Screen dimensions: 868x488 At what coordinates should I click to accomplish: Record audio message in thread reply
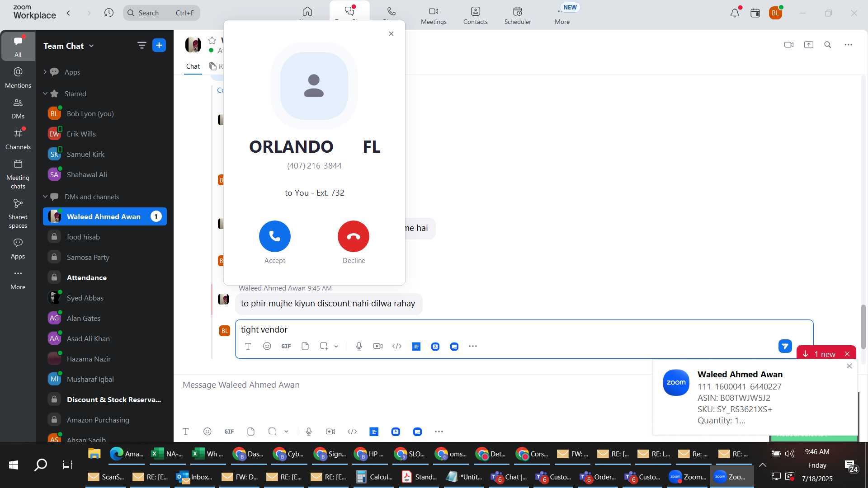(359, 346)
